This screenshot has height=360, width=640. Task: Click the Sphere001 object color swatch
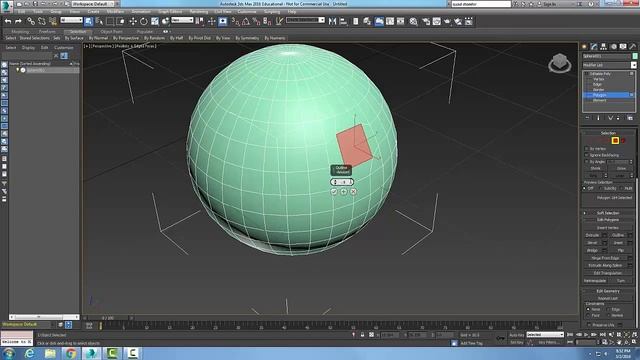point(635,56)
